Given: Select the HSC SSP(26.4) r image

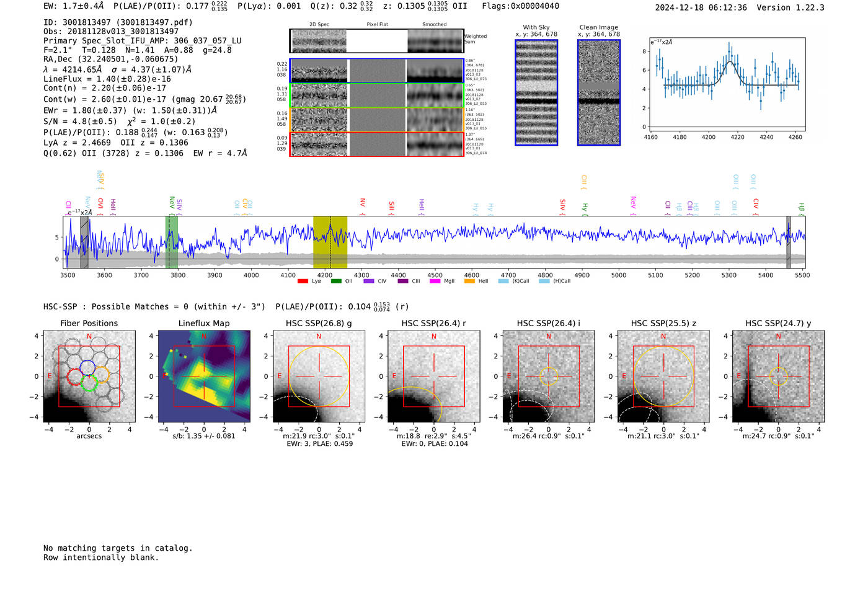Looking at the screenshot, I should point(433,376).
